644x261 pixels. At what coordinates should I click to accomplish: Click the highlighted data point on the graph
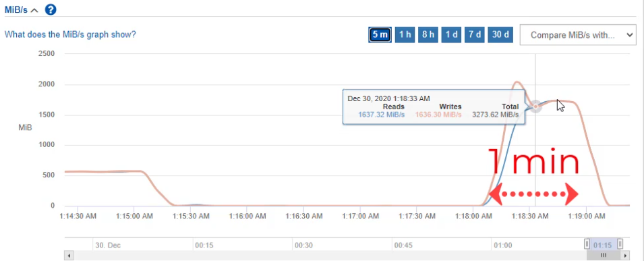535,107
